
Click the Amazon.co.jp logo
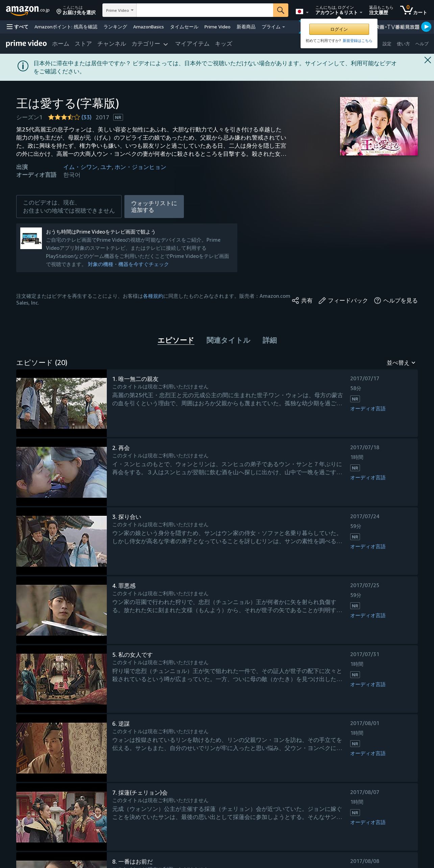tap(28, 10)
